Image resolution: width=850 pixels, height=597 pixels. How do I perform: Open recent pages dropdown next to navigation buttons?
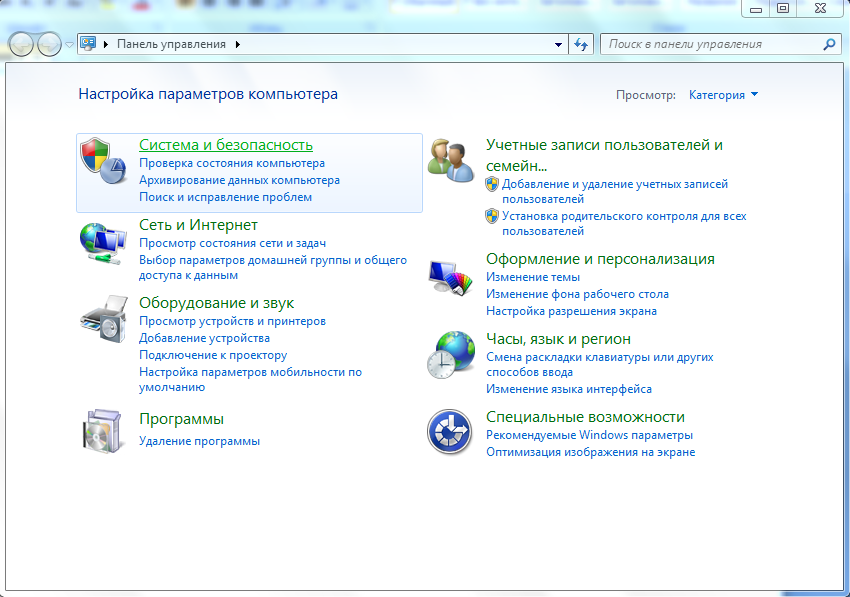tap(69, 45)
